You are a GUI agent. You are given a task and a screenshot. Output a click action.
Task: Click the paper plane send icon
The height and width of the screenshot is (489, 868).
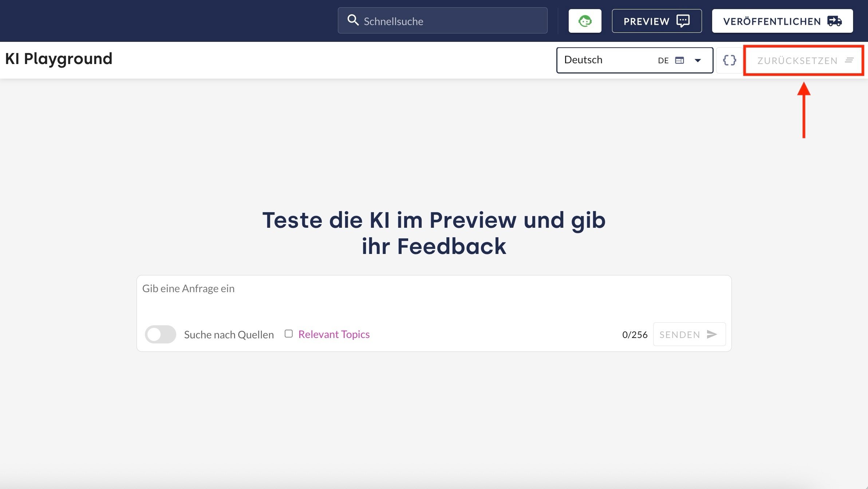712,334
